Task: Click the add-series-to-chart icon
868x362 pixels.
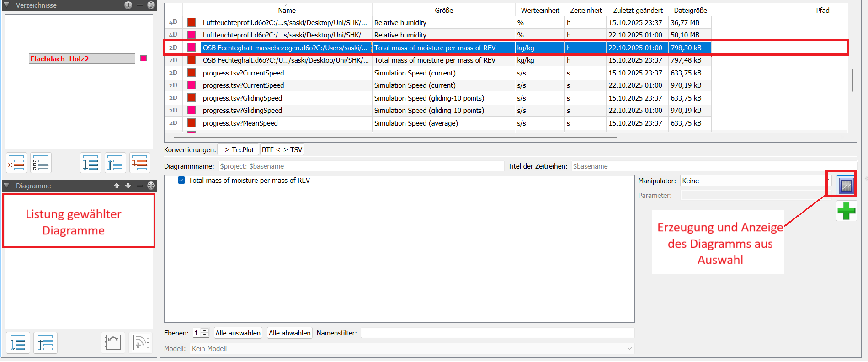Action: pyautogui.click(x=140, y=342)
